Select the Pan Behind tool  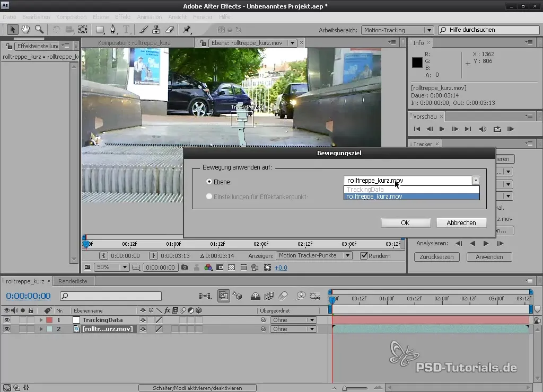(x=83, y=30)
